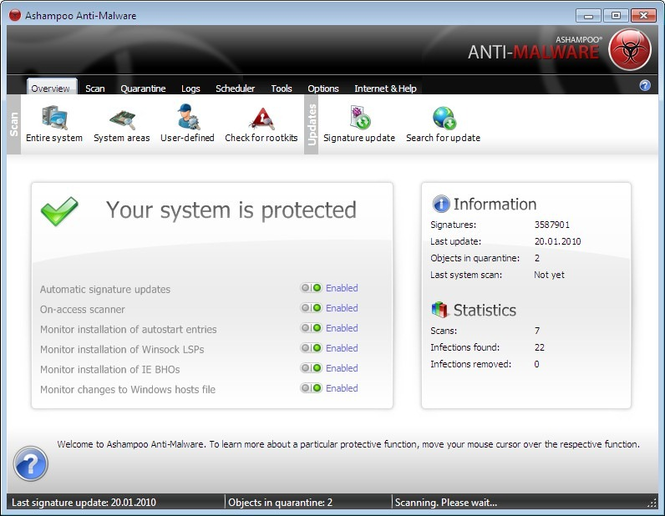Click 'Monitor changes to Windows hosts file' label

[128, 389]
